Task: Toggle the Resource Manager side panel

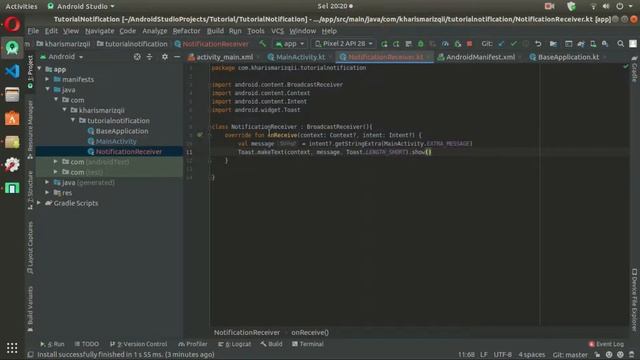Action: (x=30, y=129)
